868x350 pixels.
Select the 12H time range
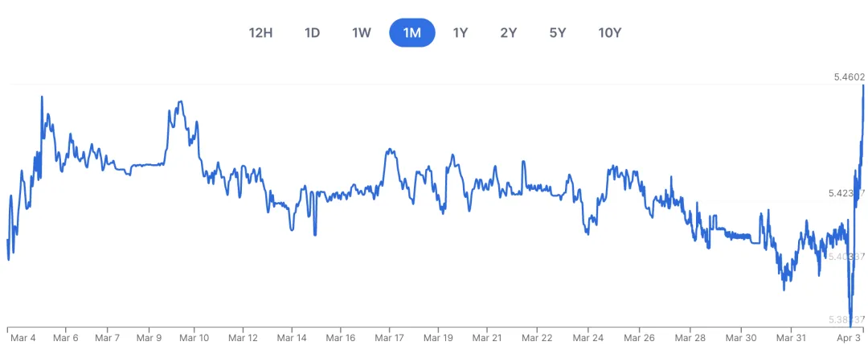(260, 33)
